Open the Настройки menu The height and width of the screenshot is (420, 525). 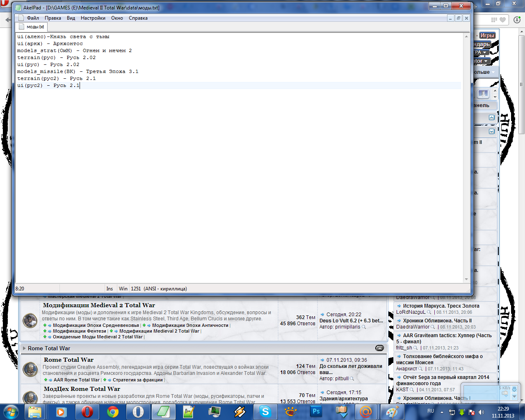(x=93, y=18)
